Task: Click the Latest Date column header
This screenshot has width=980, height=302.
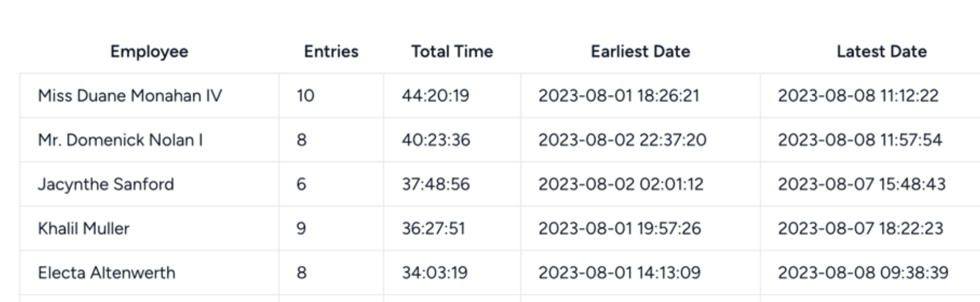Action: pos(881,52)
